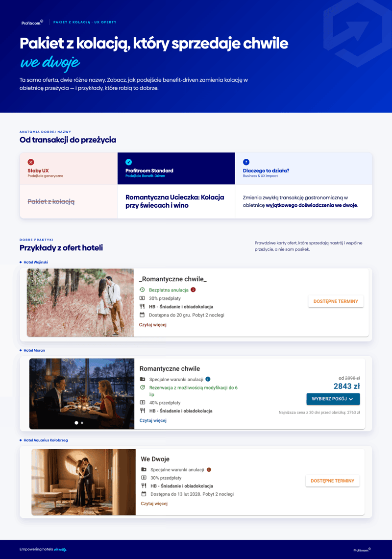Click the free cancellation clock icon in Hotel Wojinski card
Screen dimensions: 392x559
[x=142, y=290]
